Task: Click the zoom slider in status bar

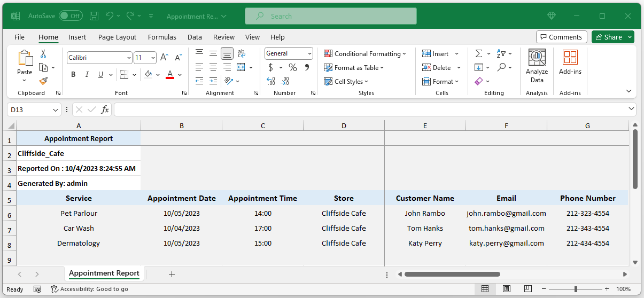Action: [576, 289]
